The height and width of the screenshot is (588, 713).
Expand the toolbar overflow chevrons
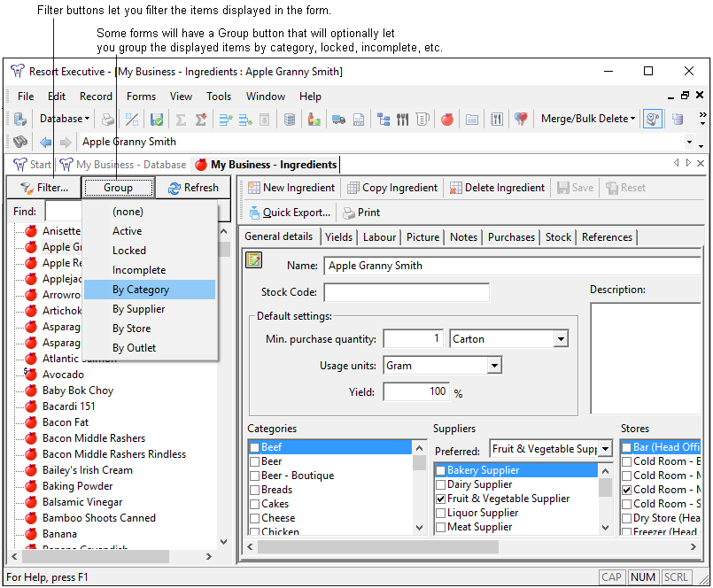tap(702, 119)
